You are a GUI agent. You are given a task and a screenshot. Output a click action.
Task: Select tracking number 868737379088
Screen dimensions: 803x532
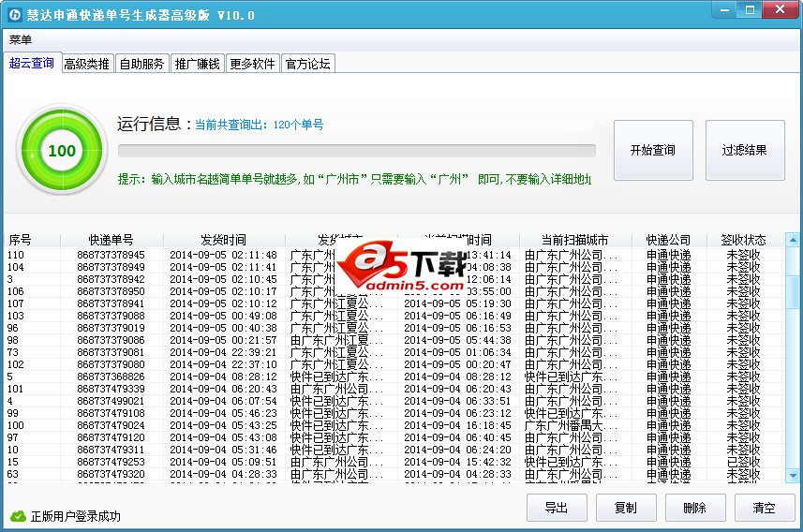112,316
